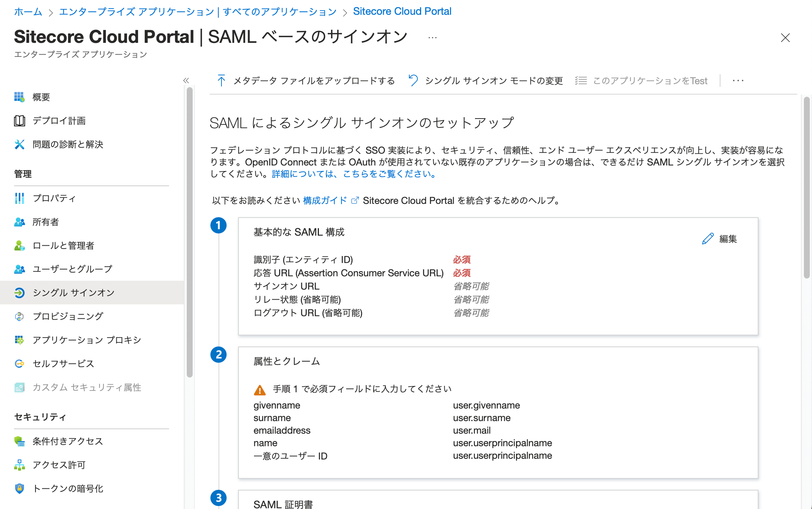Open 条件付きアクセス in security section

tap(68, 441)
